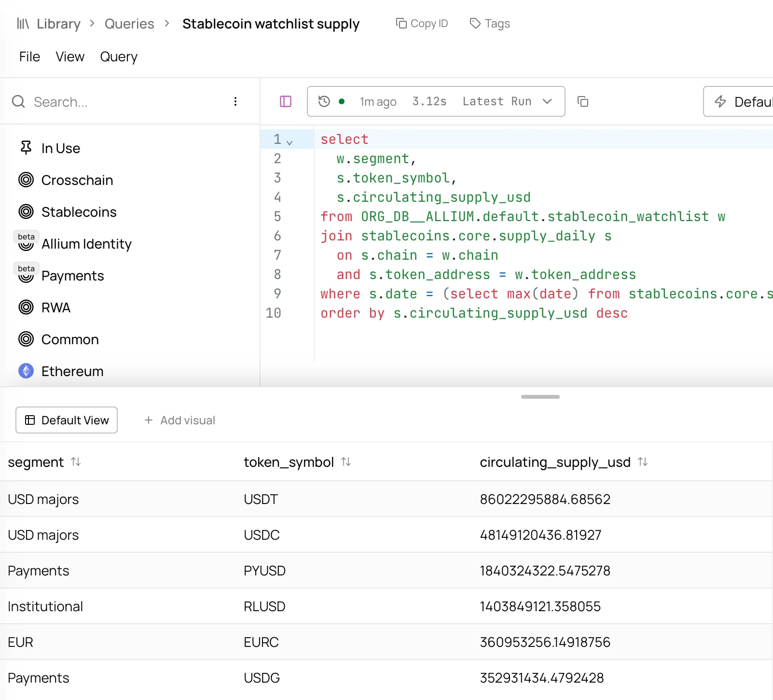Select Payments beta schema
The height and width of the screenshot is (700, 773).
pyautogui.click(x=73, y=276)
